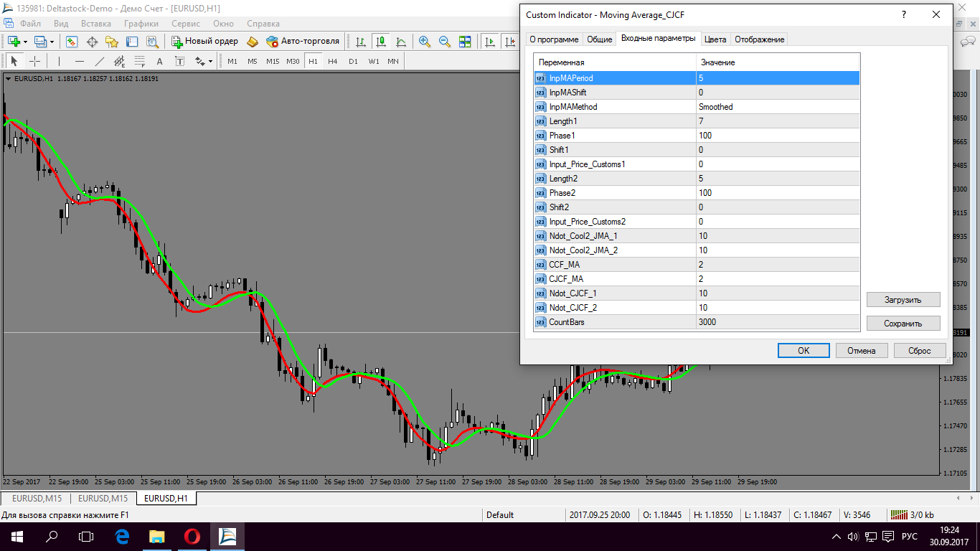Select the text 'A' tool
Viewport: 980px width, 551px height.
pos(159,61)
